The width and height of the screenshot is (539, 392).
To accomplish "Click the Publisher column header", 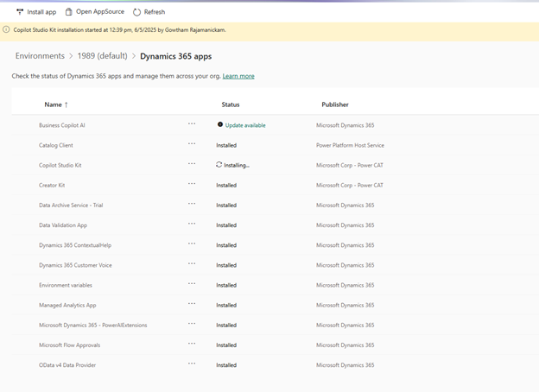I will pyautogui.click(x=335, y=104).
